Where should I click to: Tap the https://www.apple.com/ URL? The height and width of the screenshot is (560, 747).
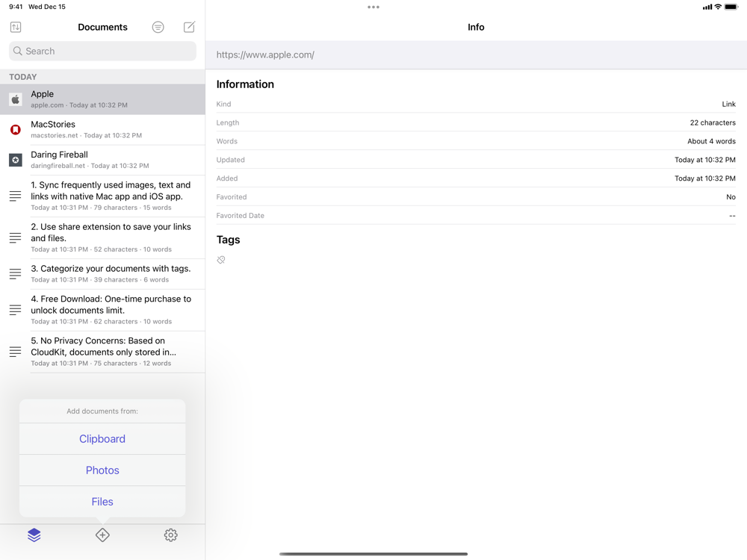265,55
